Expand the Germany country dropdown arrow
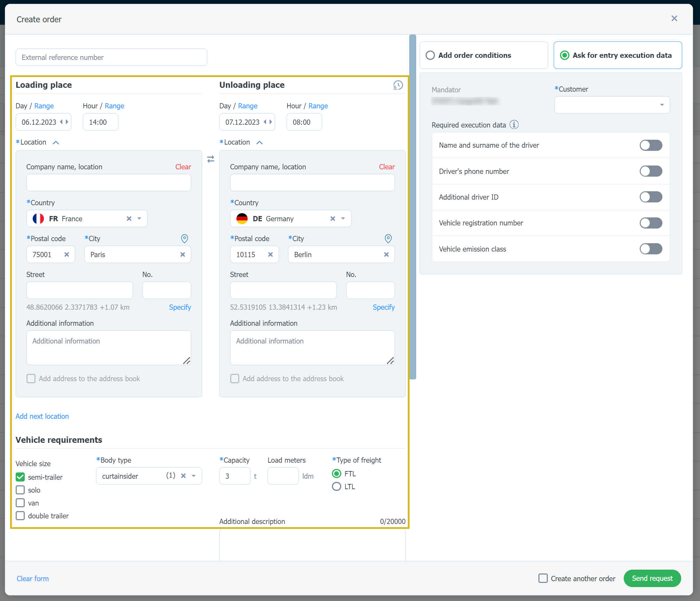 coord(343,218)
